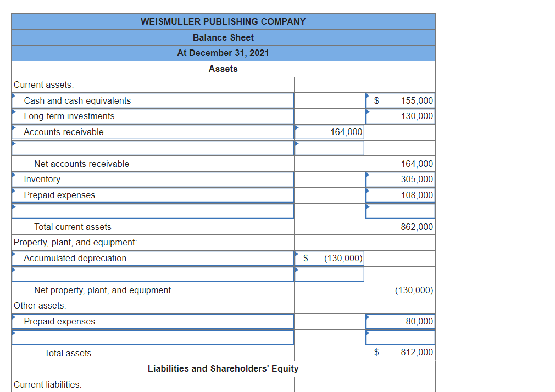Click the empty amount cell above Total assets
The width and height of the screenshot is (555, 392).
click(x=399, y=337)
